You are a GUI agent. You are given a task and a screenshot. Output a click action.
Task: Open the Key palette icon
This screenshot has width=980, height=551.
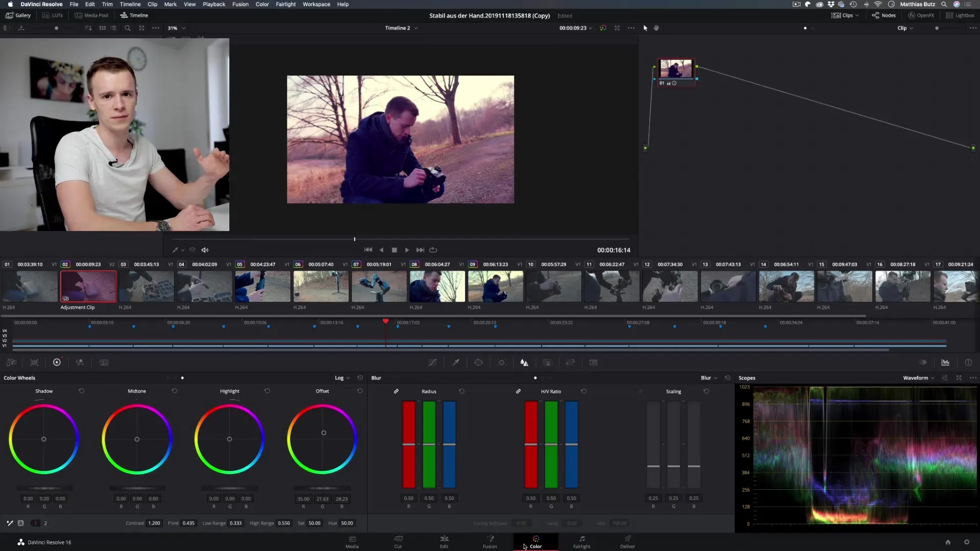547,362
